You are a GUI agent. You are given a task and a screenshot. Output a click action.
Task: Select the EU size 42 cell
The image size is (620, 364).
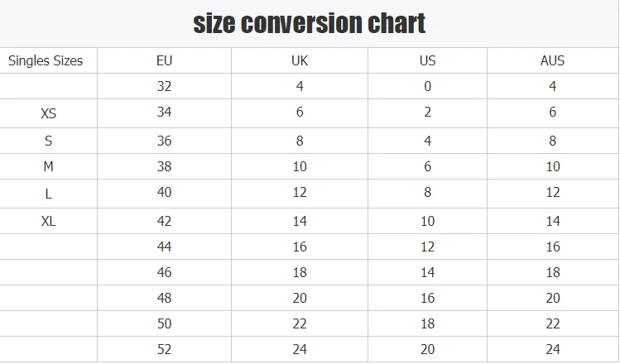coord(164,221)
